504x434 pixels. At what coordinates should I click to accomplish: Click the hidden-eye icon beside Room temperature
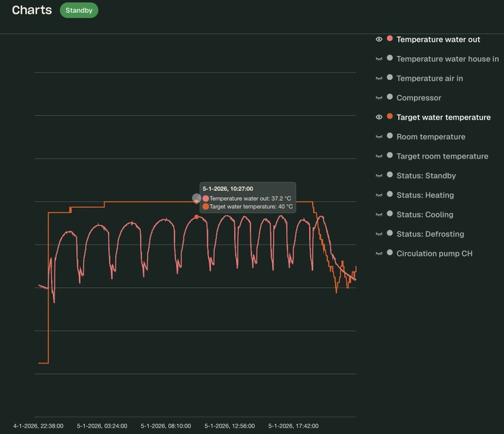[x=379, y=137]
